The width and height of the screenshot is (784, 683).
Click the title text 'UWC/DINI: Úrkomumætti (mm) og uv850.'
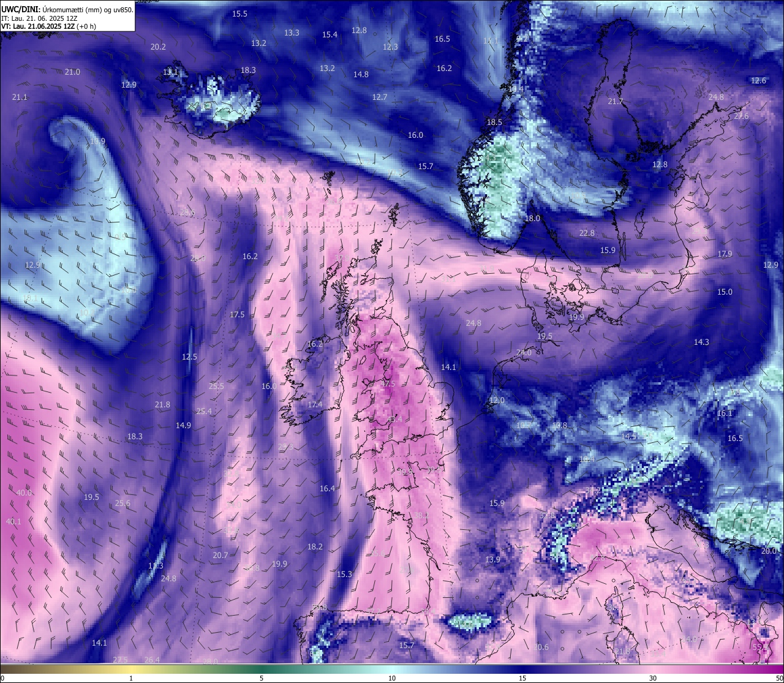pyautogui.click(x=67, y=9)
